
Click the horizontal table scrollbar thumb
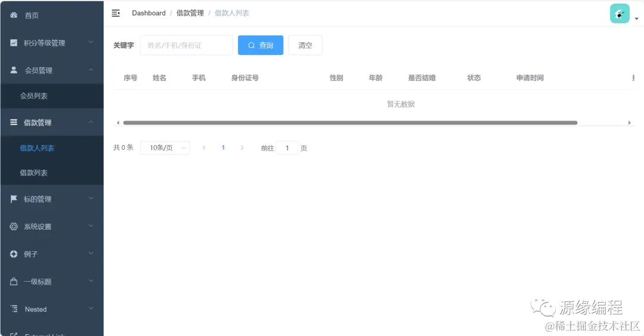tap(351, 122)
